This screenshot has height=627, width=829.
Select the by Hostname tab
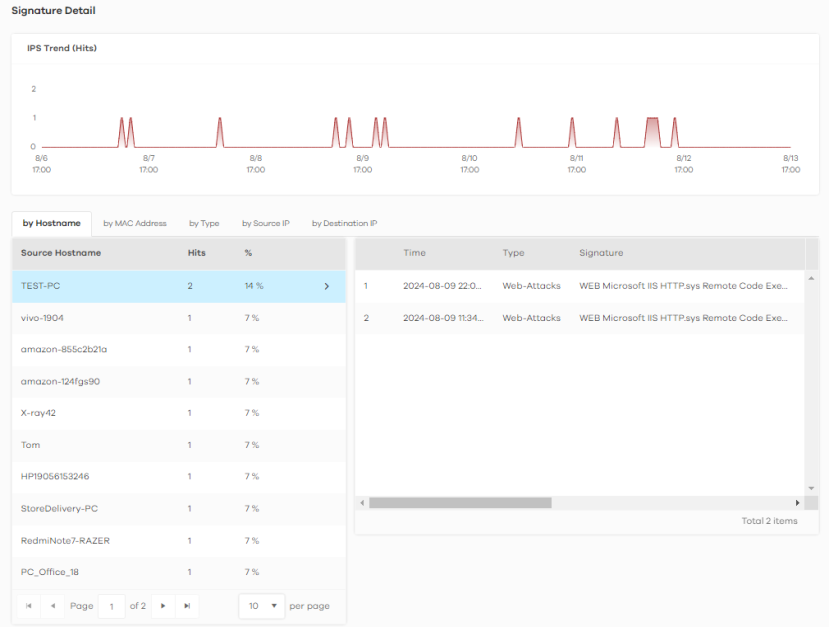pyautogui.click(x=52, y=223)
